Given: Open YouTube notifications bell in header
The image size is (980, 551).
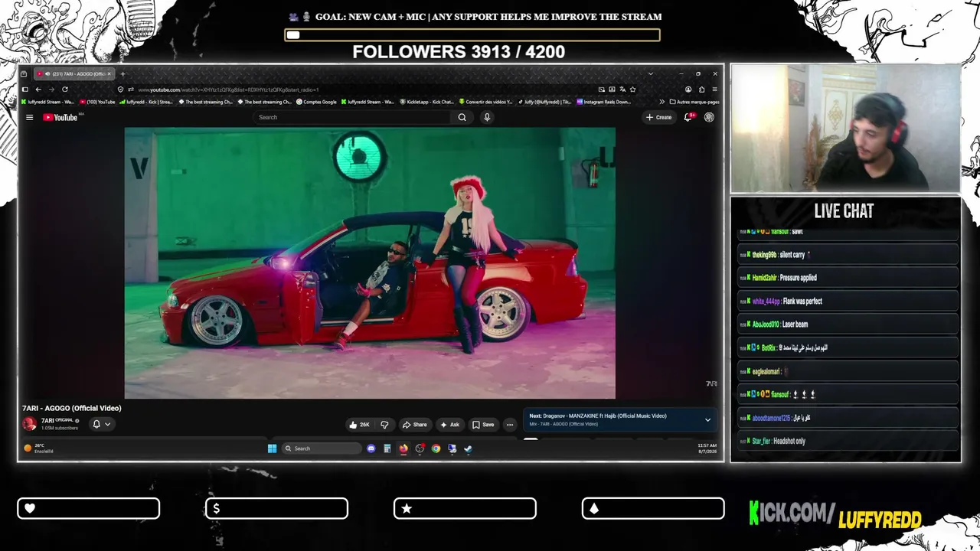Looking at the screenshot, I should tap(688, 117).
